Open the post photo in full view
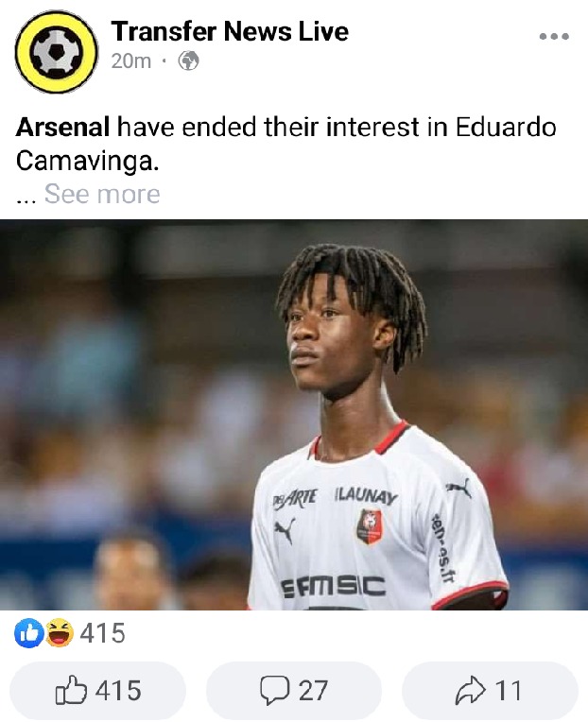 (x=294, y=415)
